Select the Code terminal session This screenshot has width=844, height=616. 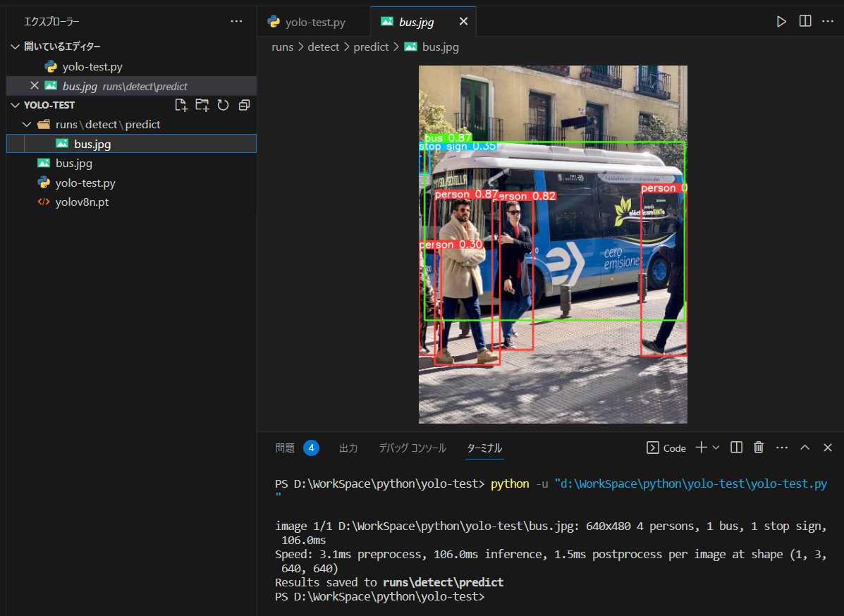(666, 447)
